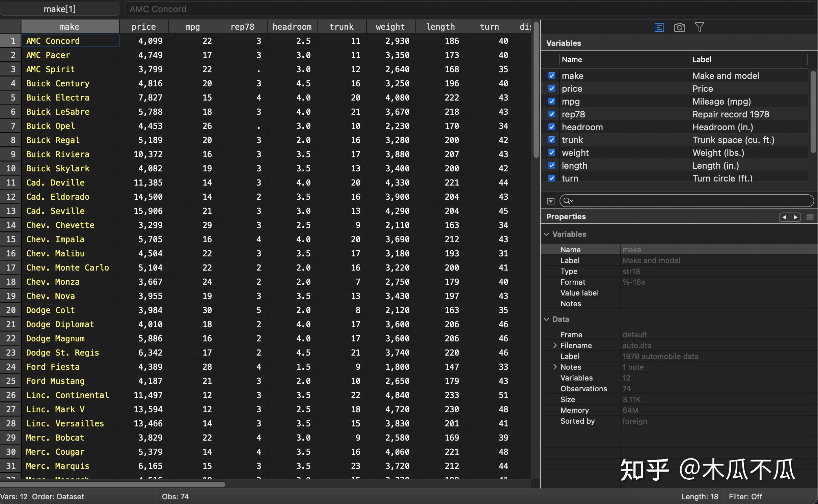The height and width of the screenshot is (504, 818).
Task: Collapse the Data properties section
Action: pos(547,319)
